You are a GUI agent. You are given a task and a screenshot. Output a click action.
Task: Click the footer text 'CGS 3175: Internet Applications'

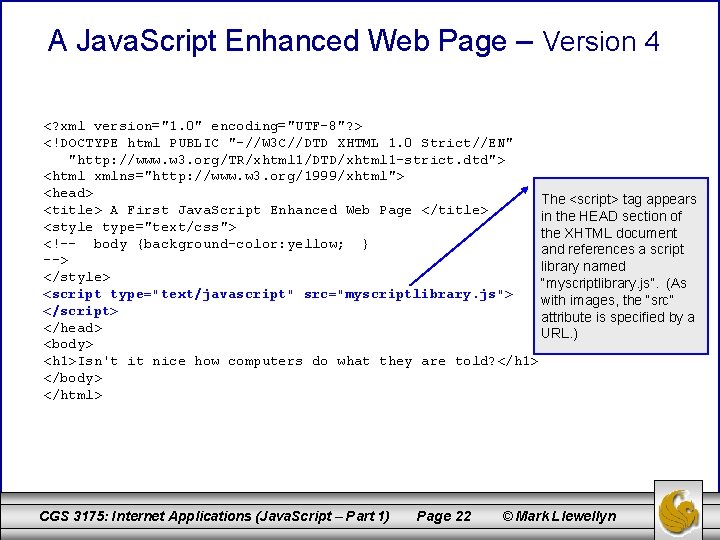(214, 516)
